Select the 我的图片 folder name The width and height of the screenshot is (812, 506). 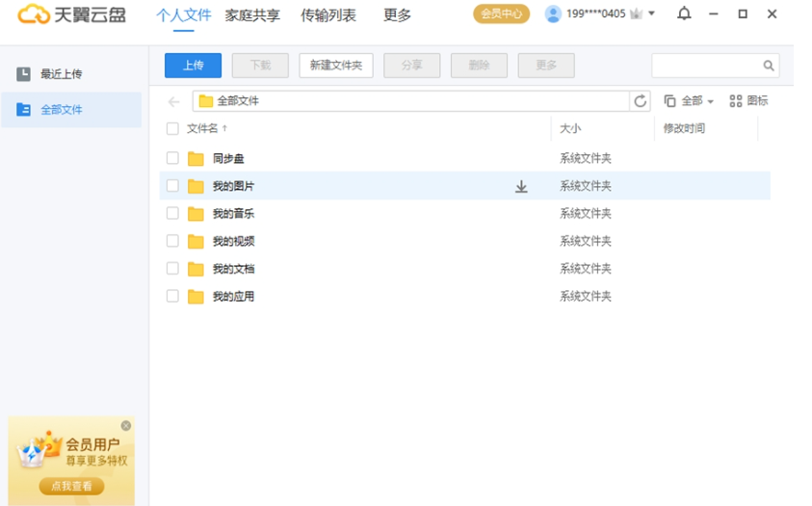(233, 186)
